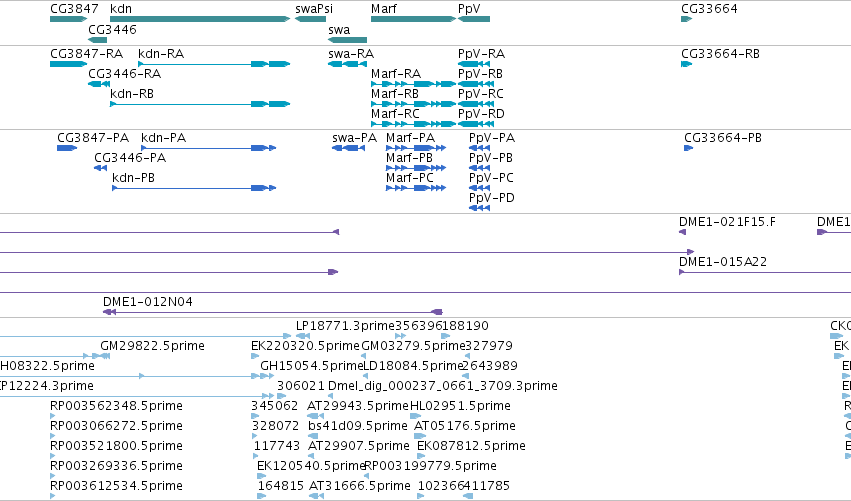Viewport: 851px width, 501px height.
Task: Click the GM29822.5prime EST label
Action: coord(153,346)
